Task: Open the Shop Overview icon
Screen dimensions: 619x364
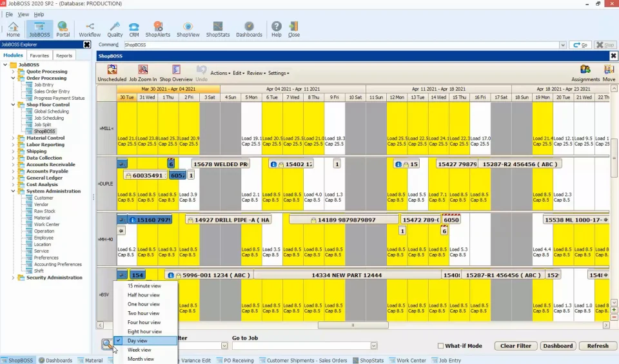Action: point(176,73)
